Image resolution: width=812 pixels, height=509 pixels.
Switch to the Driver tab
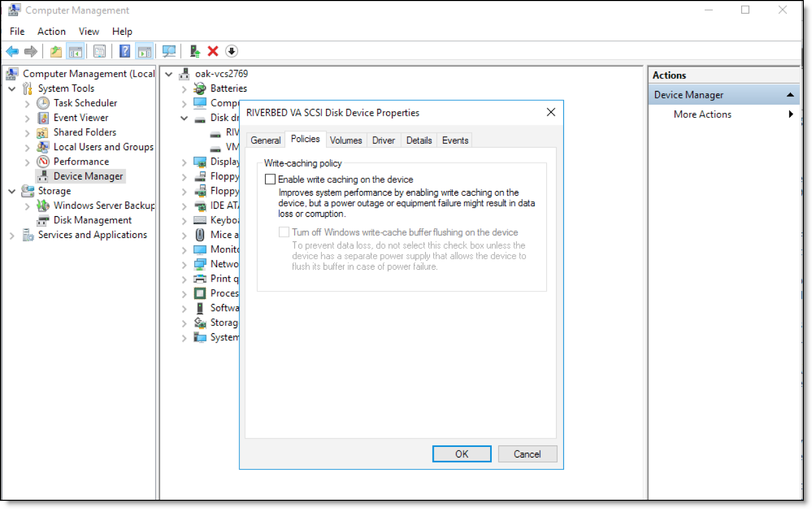(383, 140)
